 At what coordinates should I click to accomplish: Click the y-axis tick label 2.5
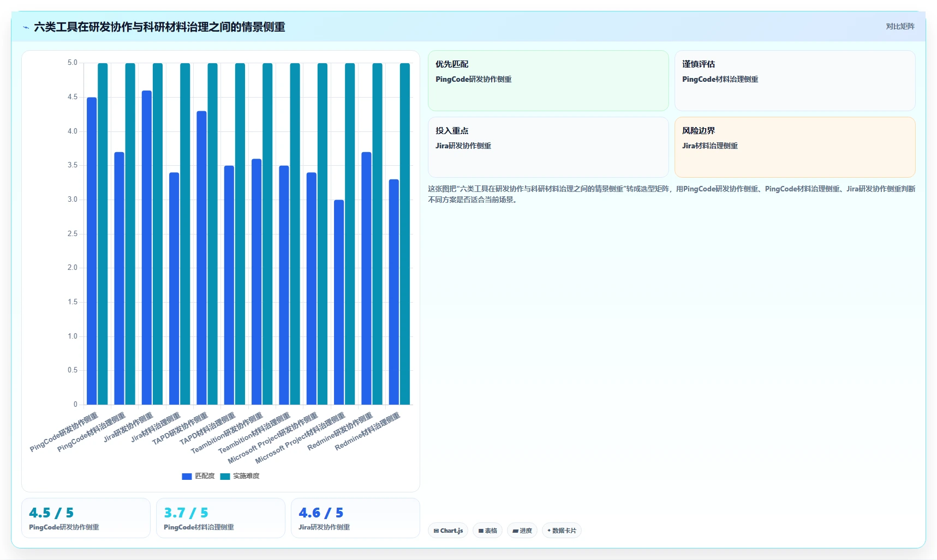[x=73, y=234]
